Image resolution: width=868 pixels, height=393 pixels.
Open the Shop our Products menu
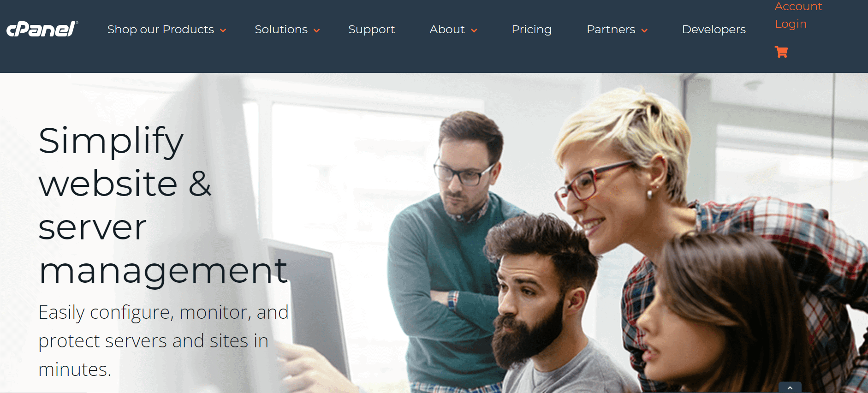click(161, 30)
